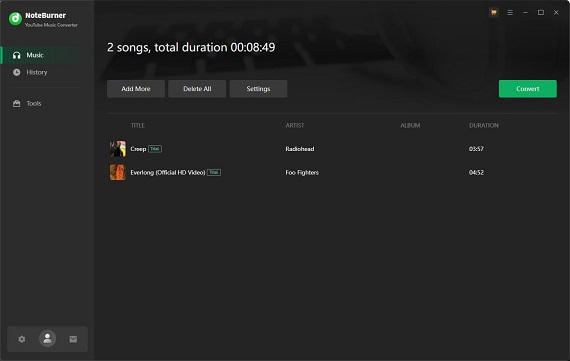
Task: Start conversion with the Convert button
Action: (527, 89)
